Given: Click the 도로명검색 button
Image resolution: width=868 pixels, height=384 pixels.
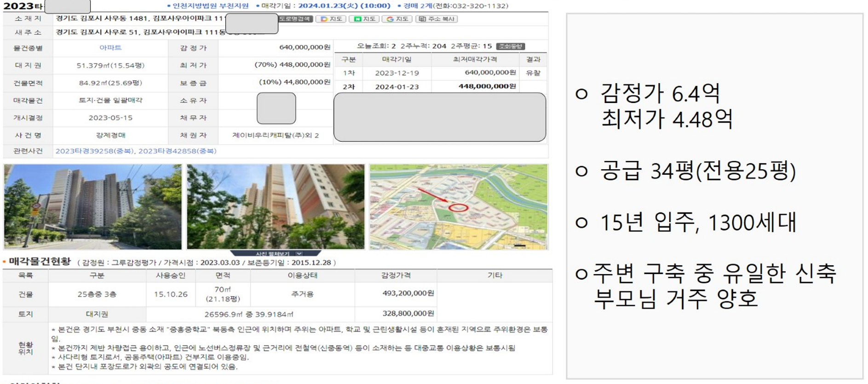Looking at the screenshot, I should pyautogui.click(x=295, y=19).
